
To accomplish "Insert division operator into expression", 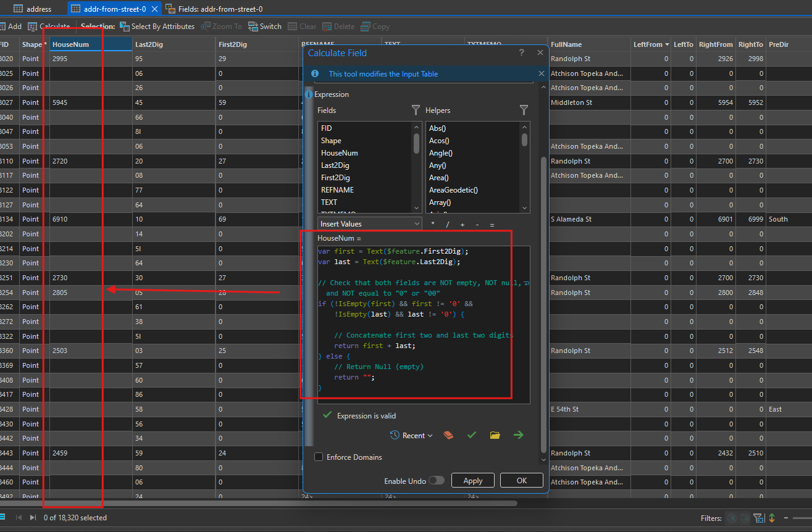I will [448, 225].
